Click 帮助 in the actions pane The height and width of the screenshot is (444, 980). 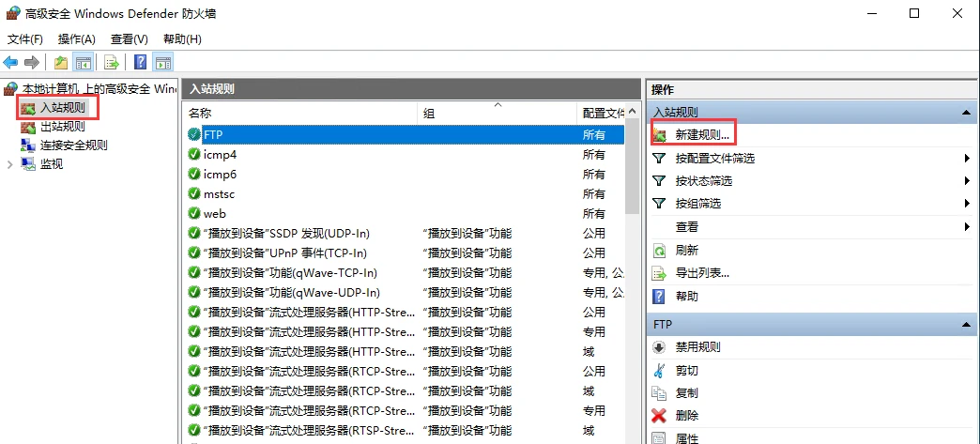[686, 297]
